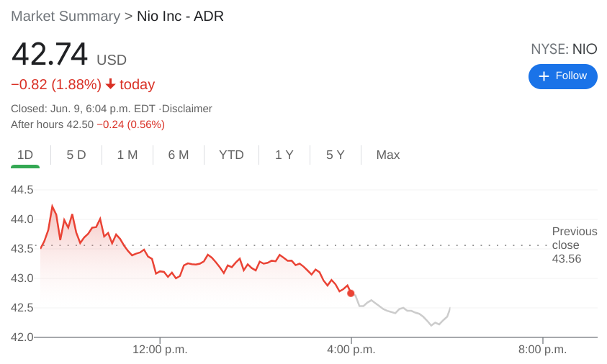Screen dimensions: 607x364
Task: Follow the NIO stock
Action: pos(563,76)
